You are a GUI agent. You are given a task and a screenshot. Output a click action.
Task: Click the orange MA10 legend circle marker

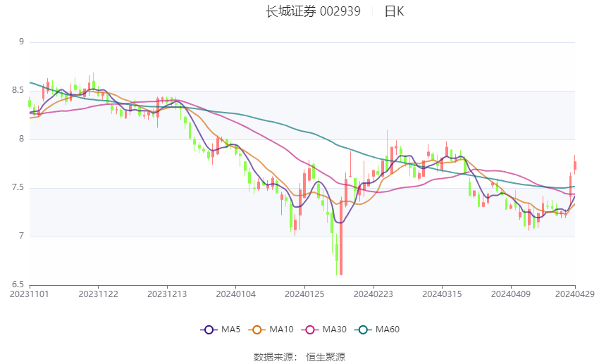[x=257, y=330]
